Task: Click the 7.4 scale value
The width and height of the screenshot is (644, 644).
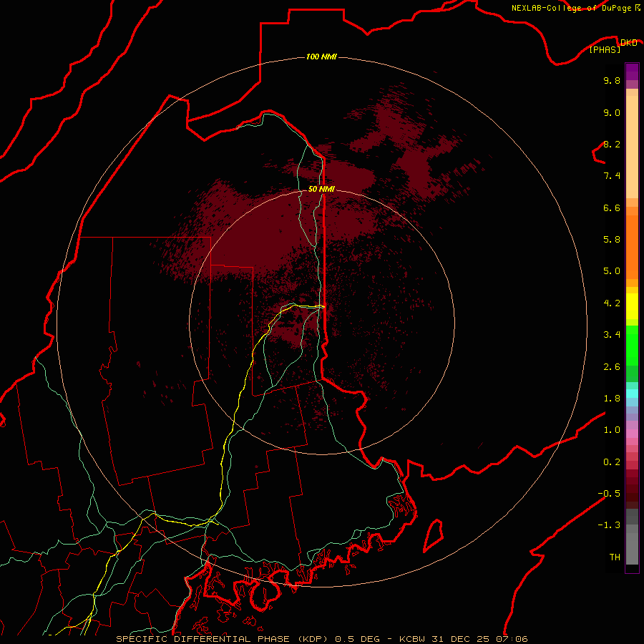Action: 612,176
